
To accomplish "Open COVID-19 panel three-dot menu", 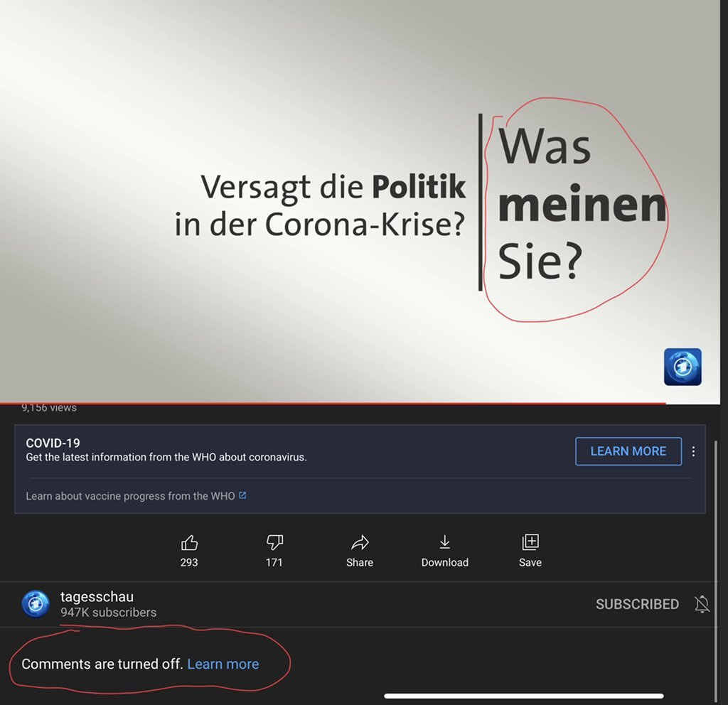I will tap(693, 451).
